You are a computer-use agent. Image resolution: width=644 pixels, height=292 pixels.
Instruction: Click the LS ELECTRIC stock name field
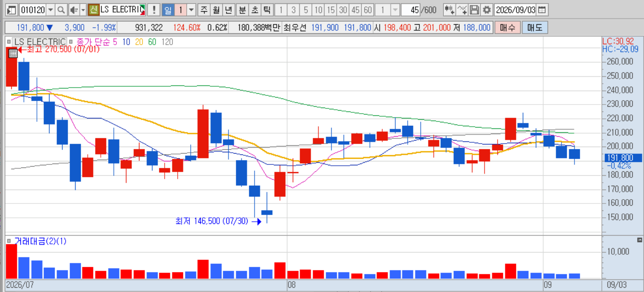[122, 10]
